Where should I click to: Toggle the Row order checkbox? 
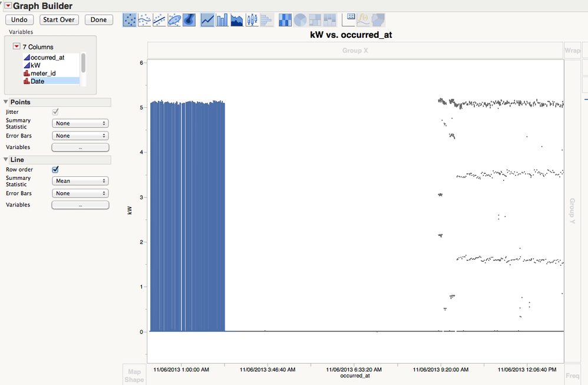pos(55,169)
